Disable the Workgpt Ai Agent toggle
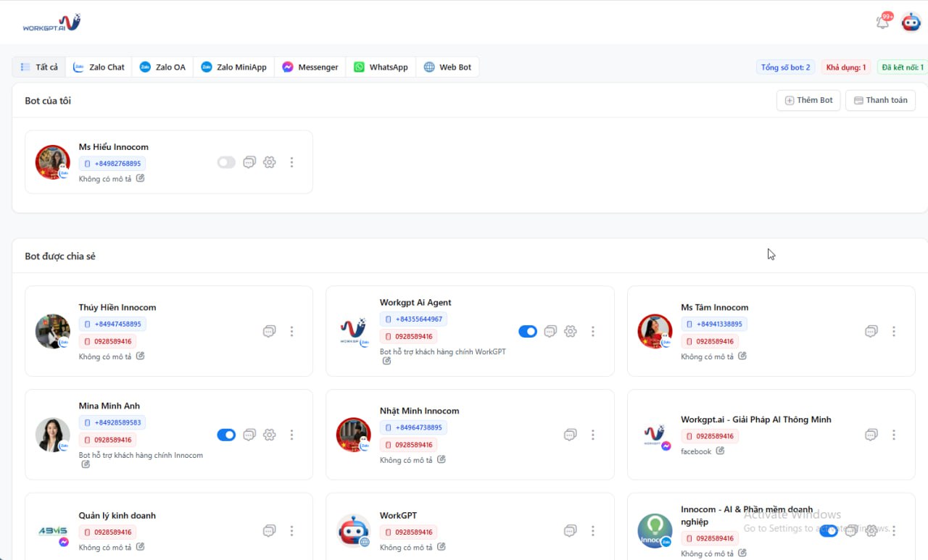Screen dimensions: 928x560 coord(528,331)
